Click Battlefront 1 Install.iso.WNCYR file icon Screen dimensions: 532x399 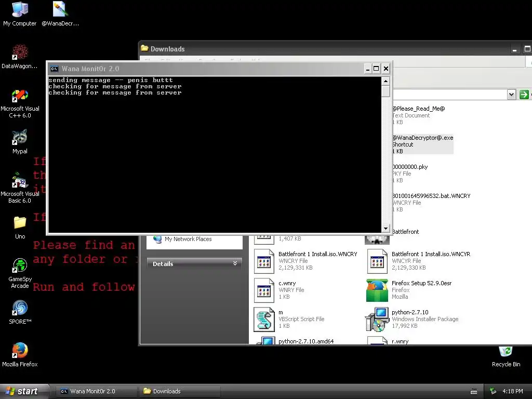pos(377,261)
